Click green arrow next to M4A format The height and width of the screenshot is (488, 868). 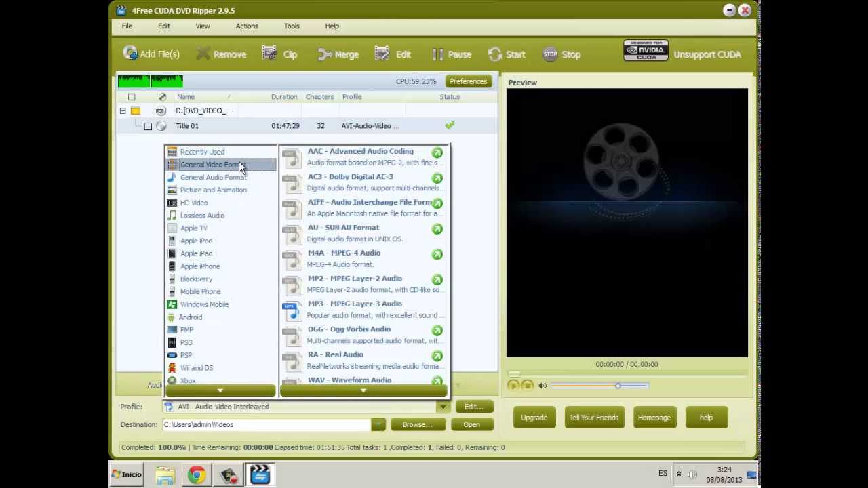tap(437, 254)
